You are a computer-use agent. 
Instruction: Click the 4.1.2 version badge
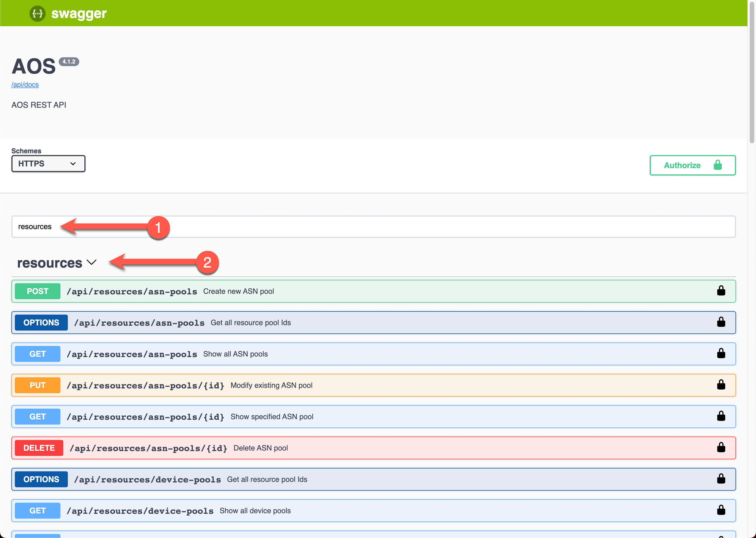(69, 62)
